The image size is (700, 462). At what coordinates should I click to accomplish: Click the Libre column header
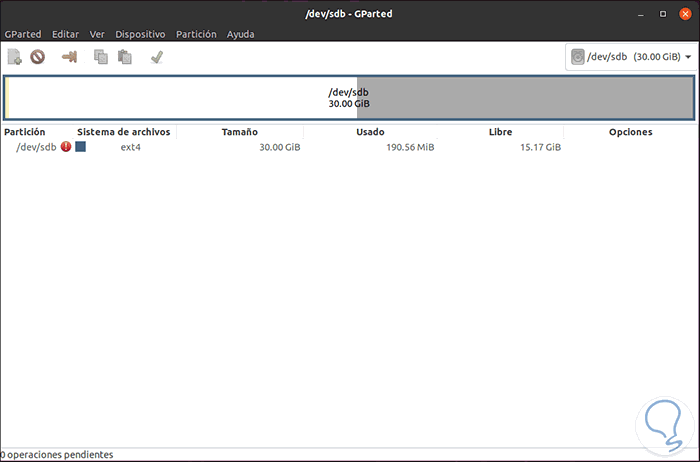point(500,132)
